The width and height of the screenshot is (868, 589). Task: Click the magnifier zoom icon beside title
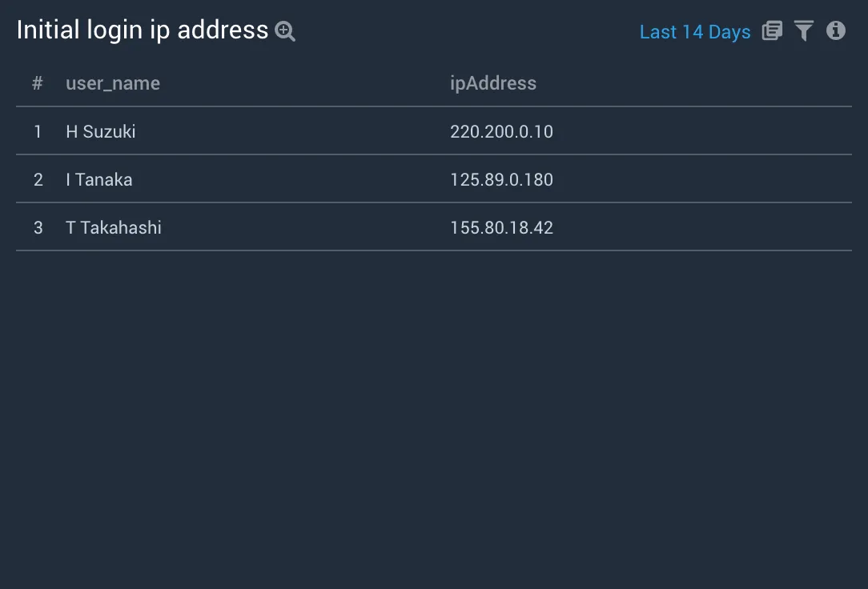(284, 31)
